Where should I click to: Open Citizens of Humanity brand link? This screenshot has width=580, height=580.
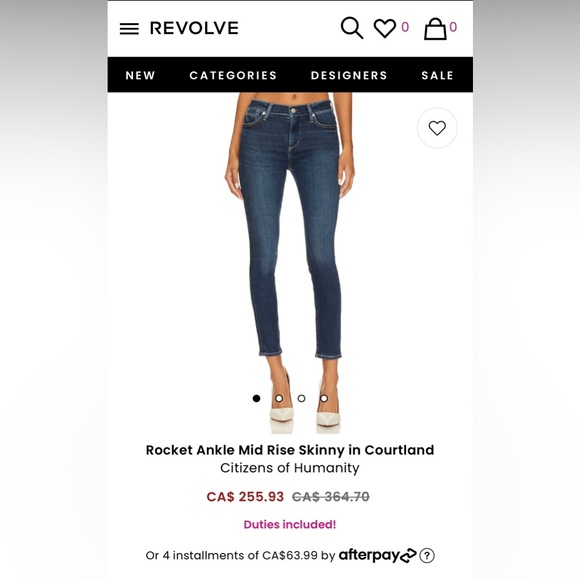click(290, 468)
